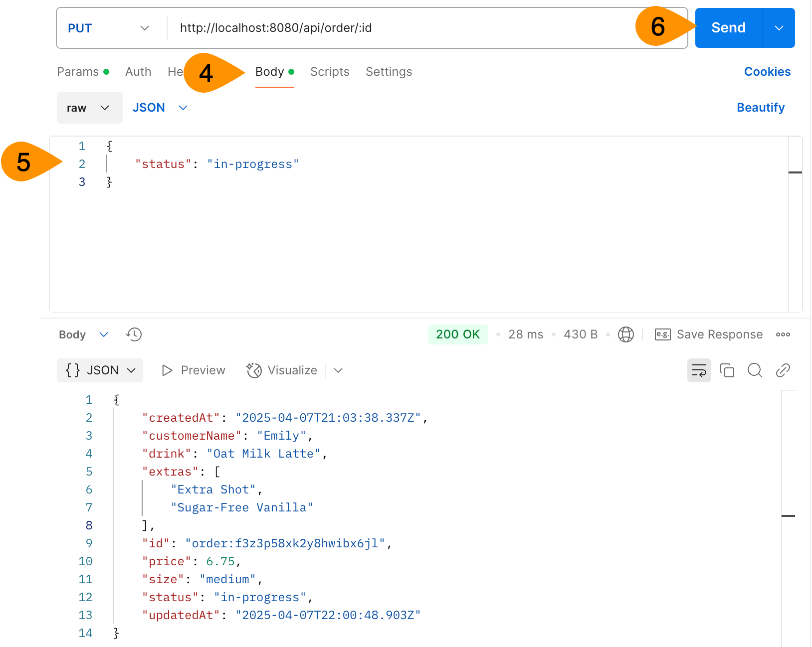Screen dimensions: 812x647
Task: Search within the response
Action: 755,370
